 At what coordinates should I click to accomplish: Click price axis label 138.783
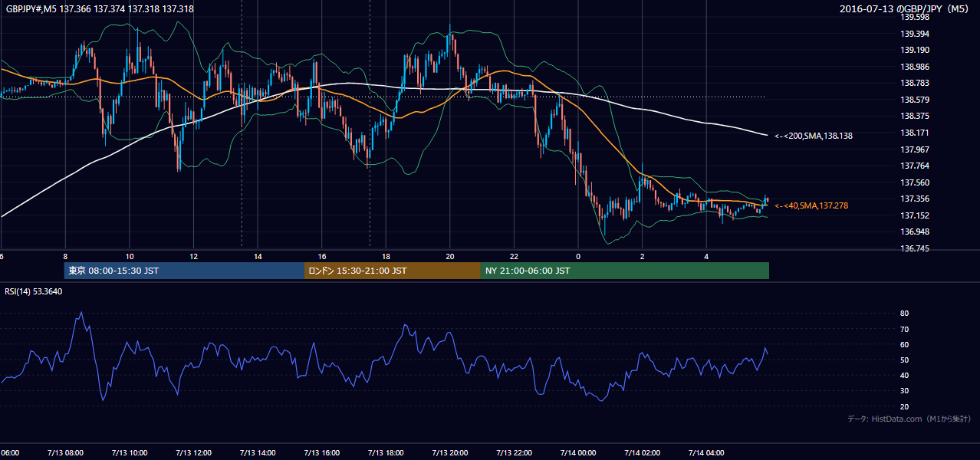tap(915, 83)
